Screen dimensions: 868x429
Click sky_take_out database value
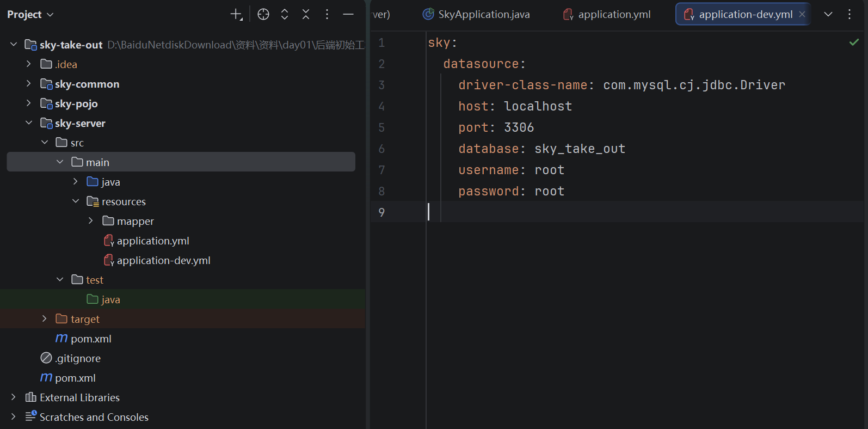click(580, 149)
